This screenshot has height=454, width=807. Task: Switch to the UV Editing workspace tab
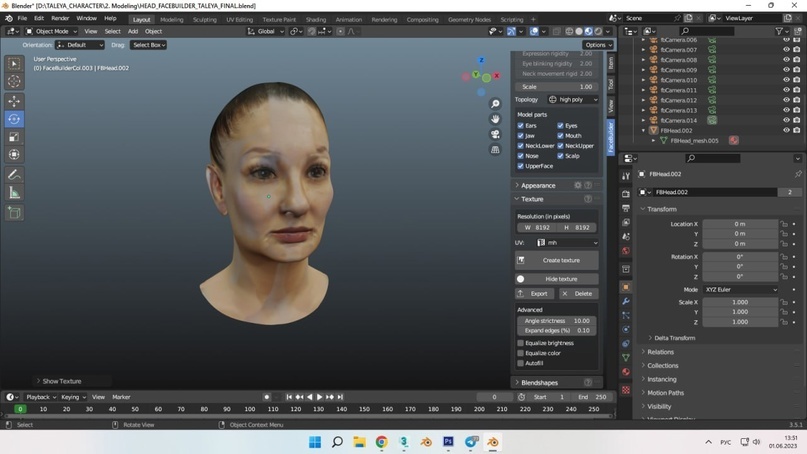(x=239, y=20)
